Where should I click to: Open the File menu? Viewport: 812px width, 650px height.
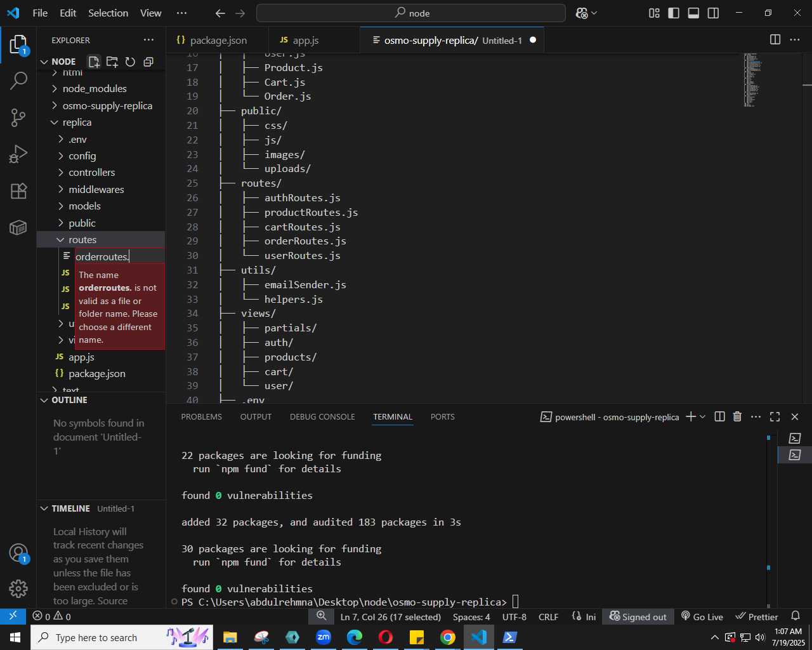click(x=40, y=13)
